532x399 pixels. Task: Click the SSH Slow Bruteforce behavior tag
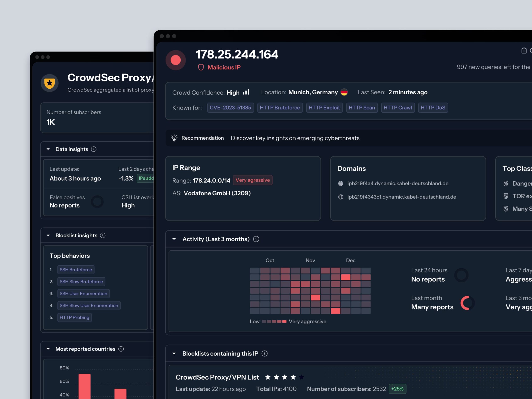tap(81, 282)
